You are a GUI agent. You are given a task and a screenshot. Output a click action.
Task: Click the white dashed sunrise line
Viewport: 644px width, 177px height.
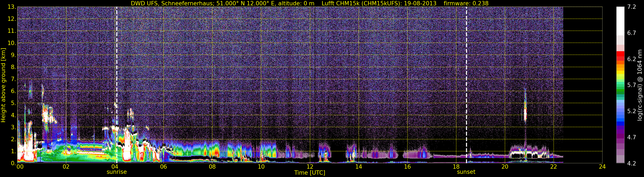point(116,85)
